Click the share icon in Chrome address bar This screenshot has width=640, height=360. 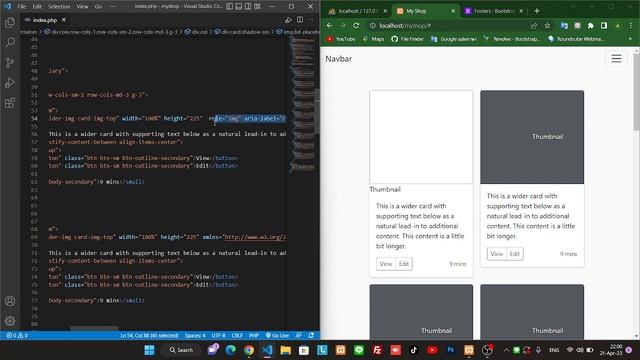[534, 26]
